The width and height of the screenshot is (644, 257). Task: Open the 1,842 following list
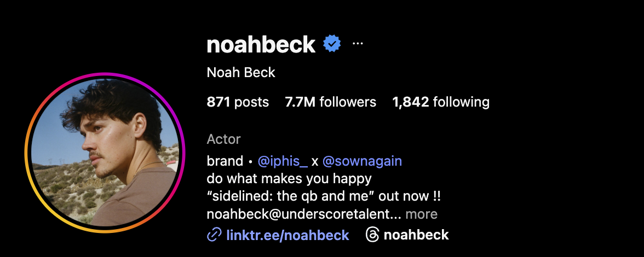pos(441,102)
